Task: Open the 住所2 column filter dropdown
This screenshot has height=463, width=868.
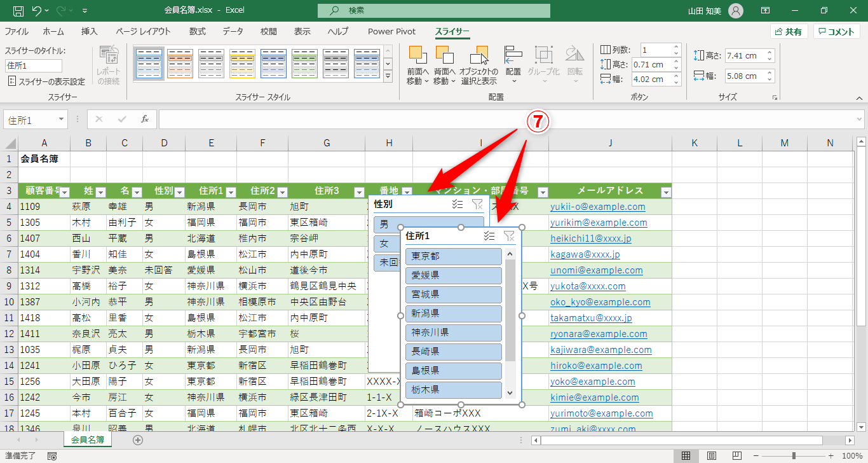Action: [282, 192]
